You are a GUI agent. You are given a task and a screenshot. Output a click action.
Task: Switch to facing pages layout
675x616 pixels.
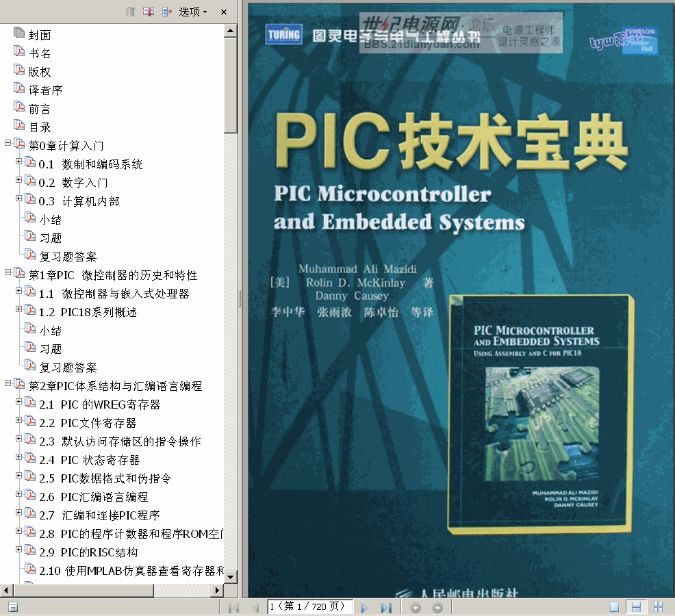click(x=658, y=607)
